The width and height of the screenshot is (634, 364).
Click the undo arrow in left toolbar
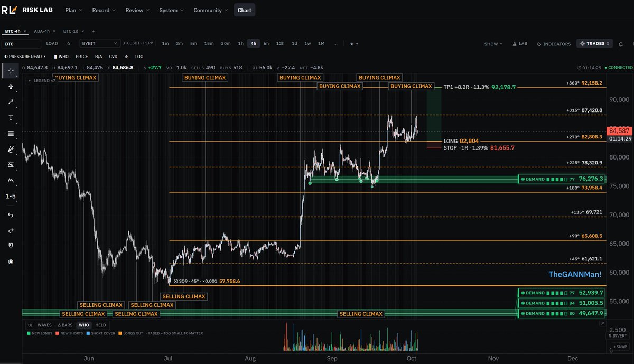(x=11, y=214)
